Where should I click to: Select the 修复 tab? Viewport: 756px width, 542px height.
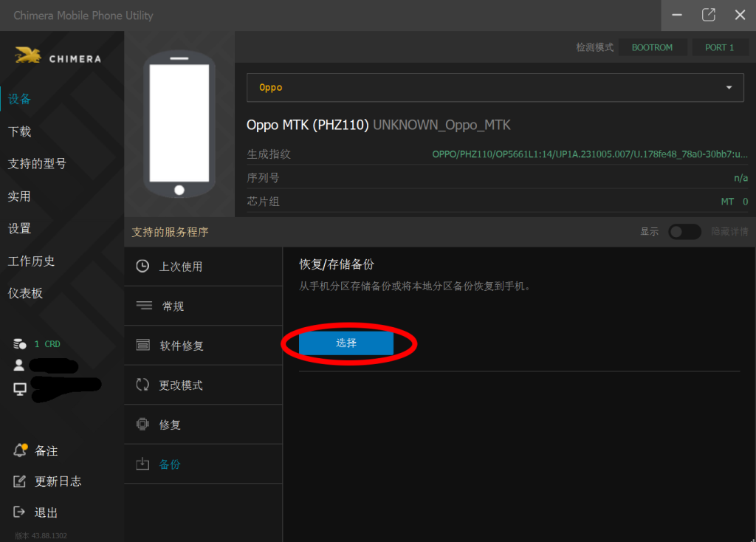click(x=203, y=425)
